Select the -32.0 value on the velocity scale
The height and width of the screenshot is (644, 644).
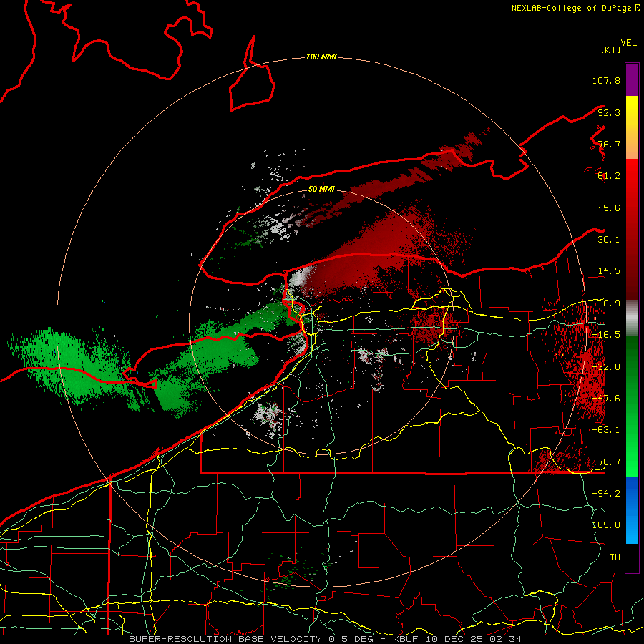pyautogui.click(x=606, y=367)
